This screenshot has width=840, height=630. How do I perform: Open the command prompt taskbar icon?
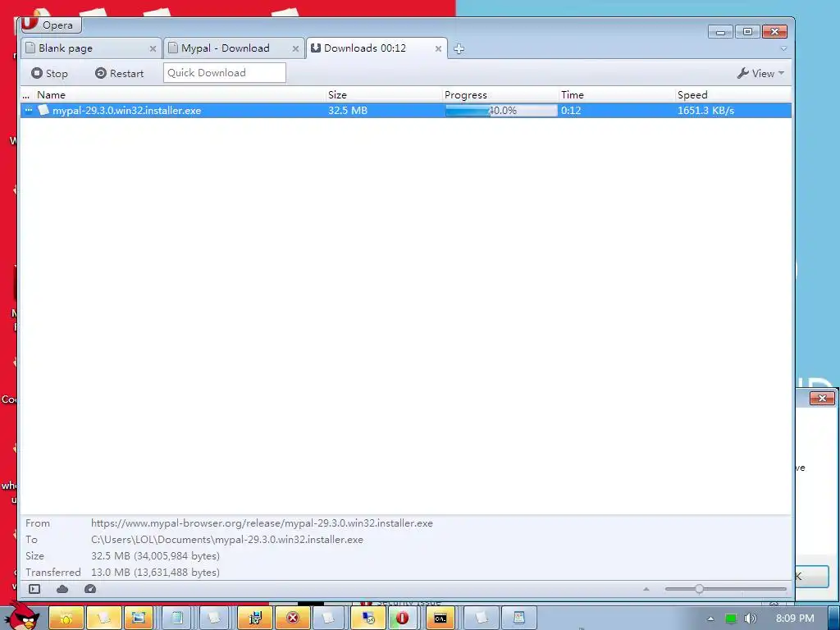pos(441,619)
